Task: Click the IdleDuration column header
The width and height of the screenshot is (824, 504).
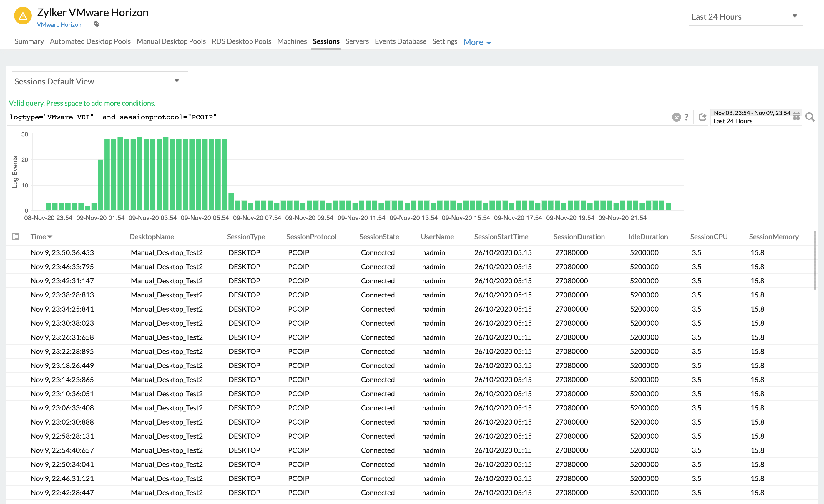Action: click(648, 237)
